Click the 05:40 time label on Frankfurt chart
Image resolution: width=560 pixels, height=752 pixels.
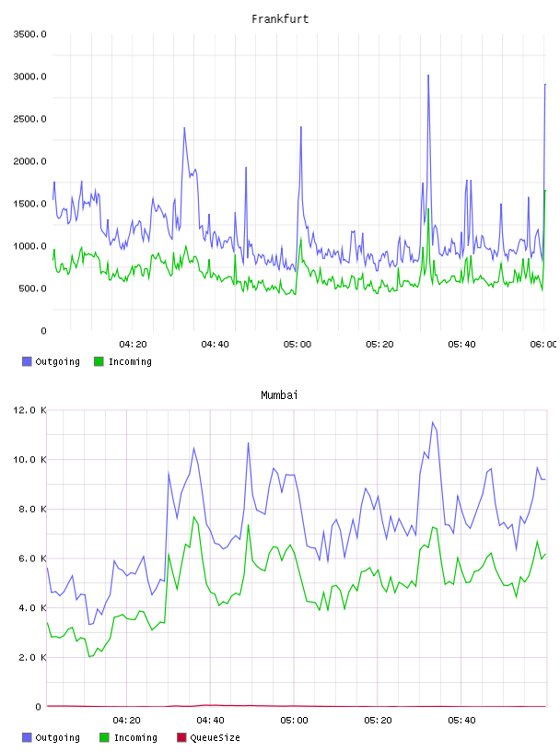461,345
